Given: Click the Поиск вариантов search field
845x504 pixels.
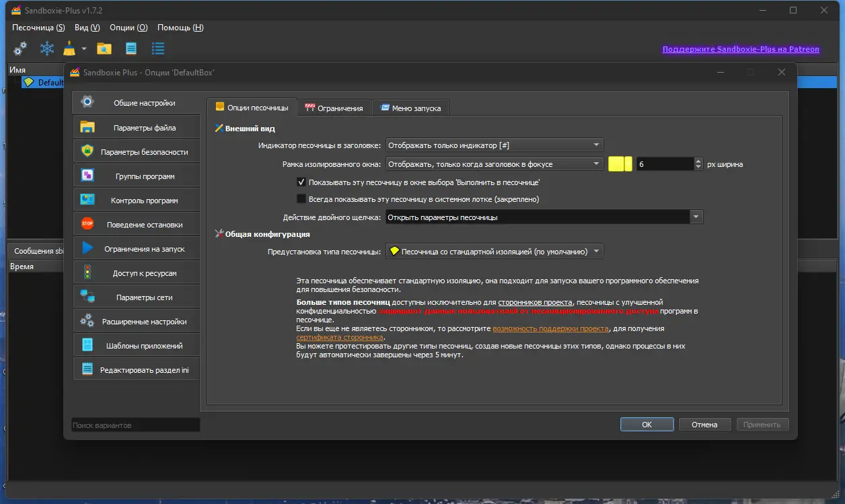Looking at the screenshot, I should point(136,425).
